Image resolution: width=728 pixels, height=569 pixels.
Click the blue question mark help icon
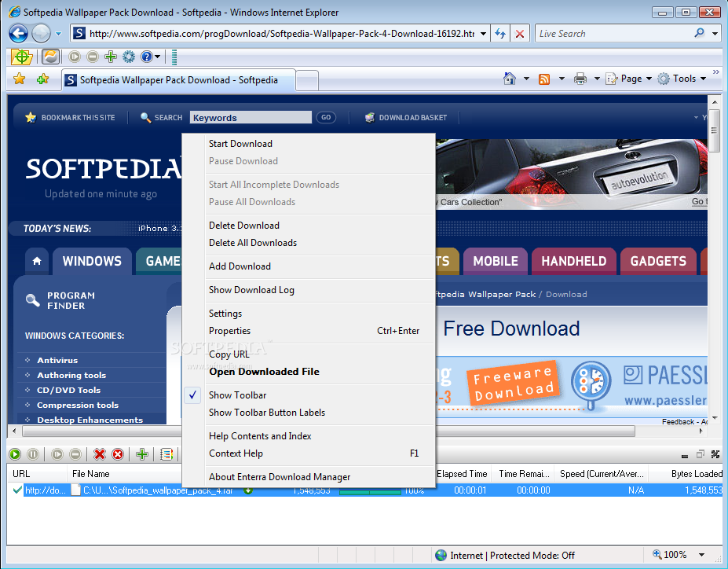tap(147, 57)
